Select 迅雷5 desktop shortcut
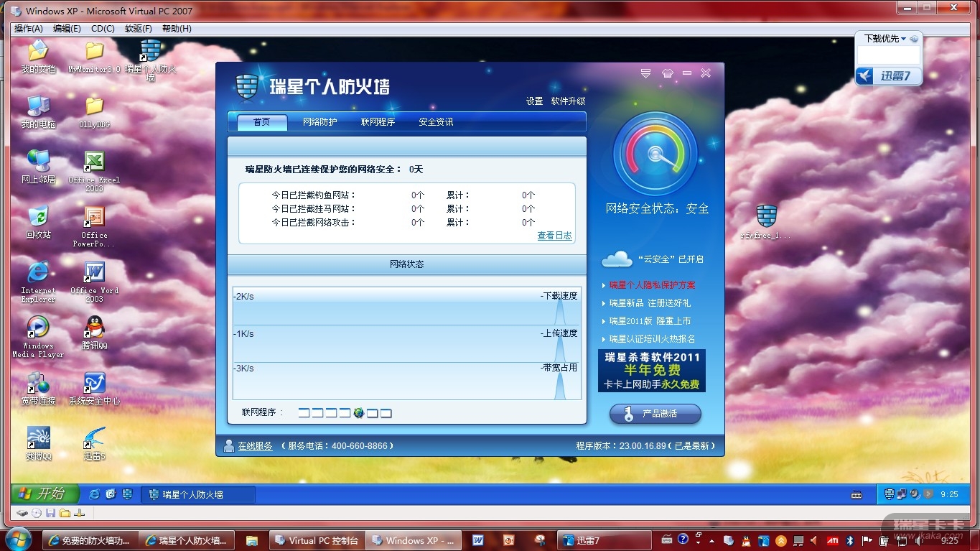Viewport: 980px width, 551px height. click(x=94, y=444)
